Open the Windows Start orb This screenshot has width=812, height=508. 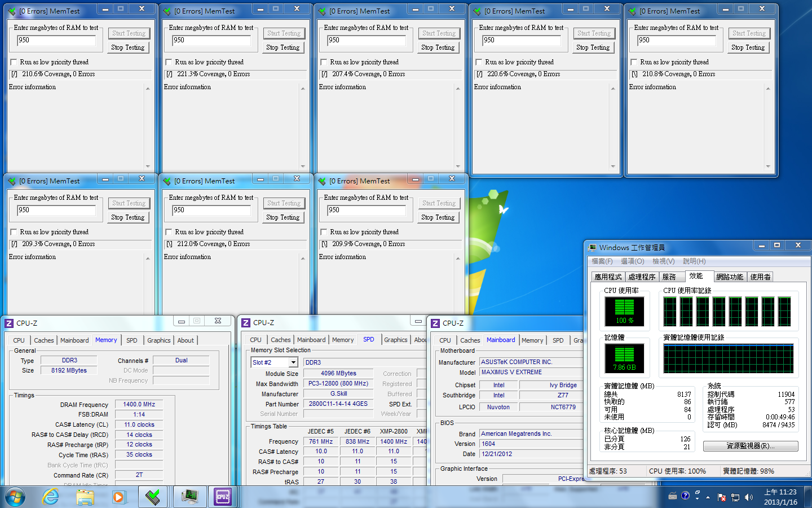[15, 497]
